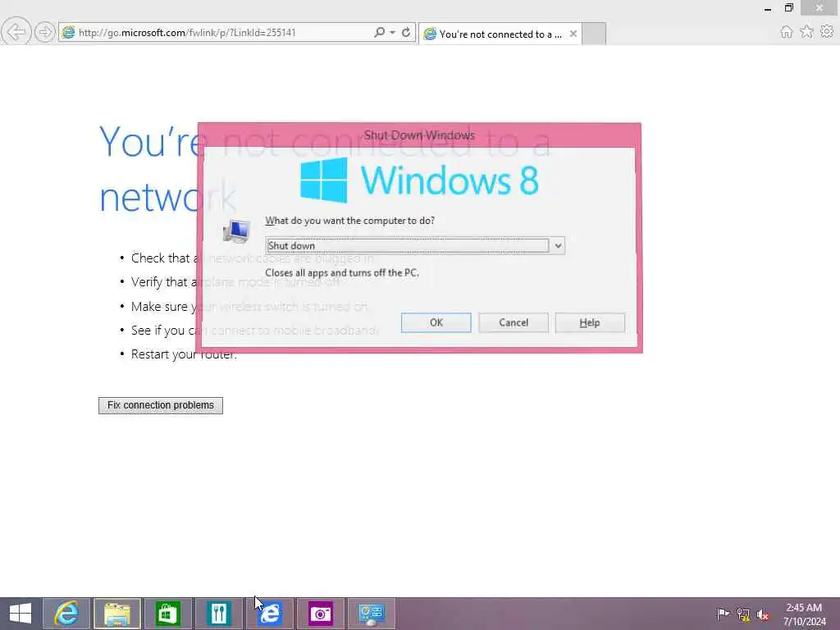840x630 pixels.
Task: Restore down the Internet Explorer window
Action: click(x=789, y=7)
